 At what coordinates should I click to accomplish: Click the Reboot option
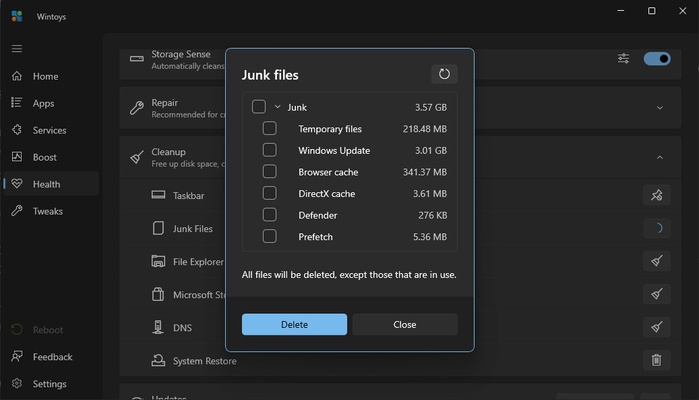pos(51,330)
